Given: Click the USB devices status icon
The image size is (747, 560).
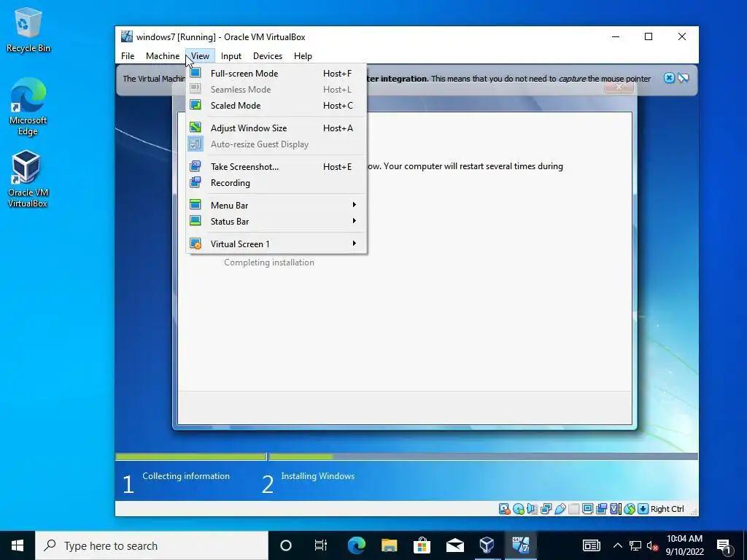Looking at the screenshot, I should [560, 509].
